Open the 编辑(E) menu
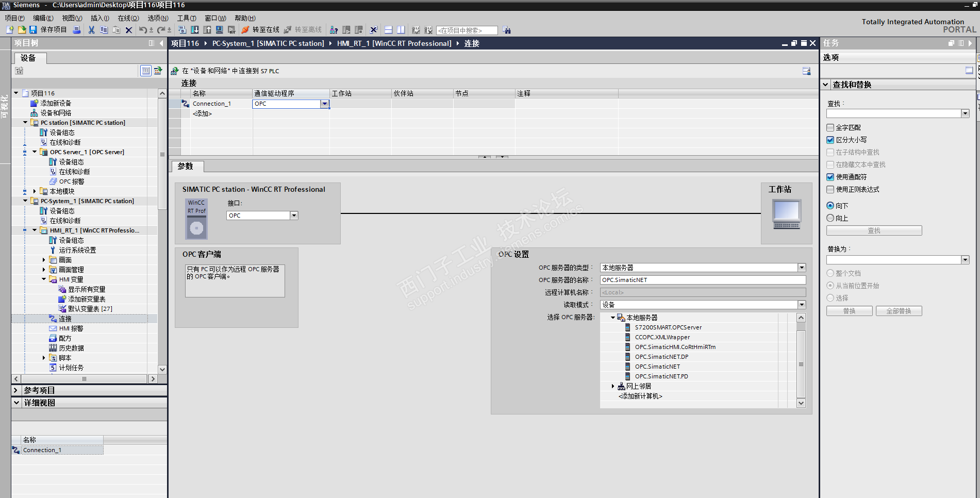Screen dimensions: 980x498 coord(43,18)
